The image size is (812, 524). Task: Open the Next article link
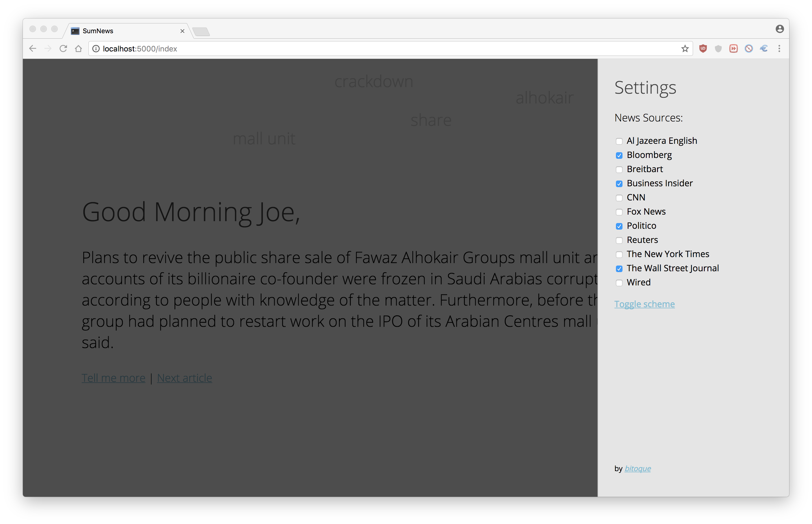[x=184, y=378]
